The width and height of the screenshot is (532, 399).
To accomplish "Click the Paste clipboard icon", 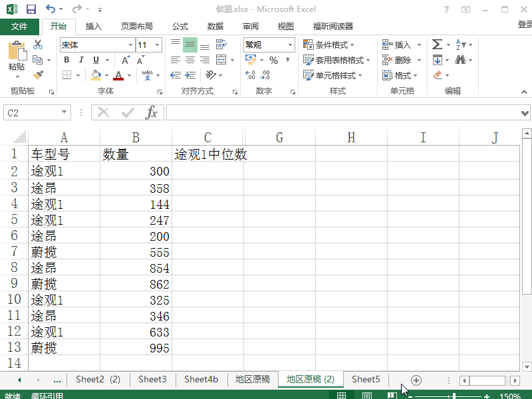I will pos(17,51).
